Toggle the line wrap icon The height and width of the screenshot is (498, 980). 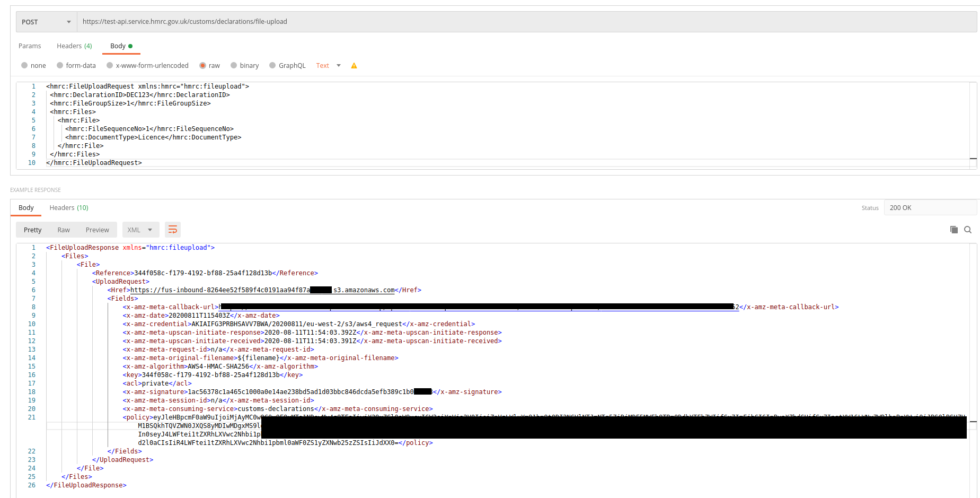(x=173, y=230)
